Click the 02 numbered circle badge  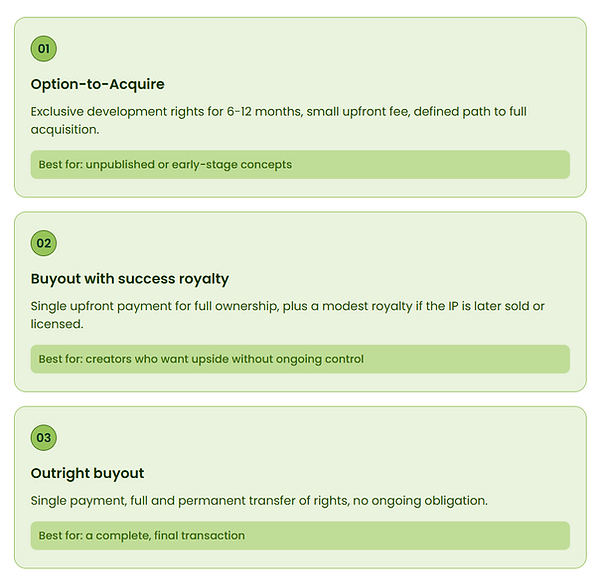(x=44, y=243)
